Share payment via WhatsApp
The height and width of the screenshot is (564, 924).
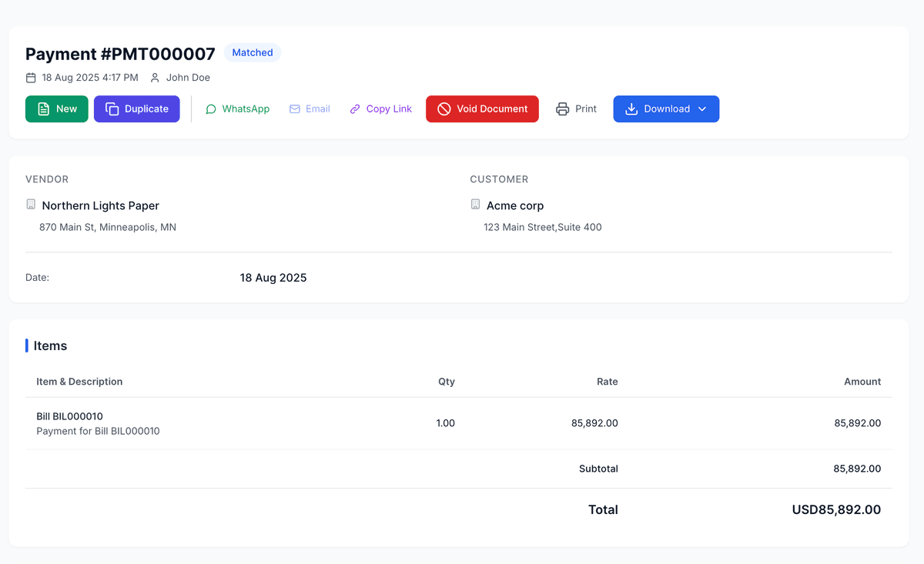point(237,109)
